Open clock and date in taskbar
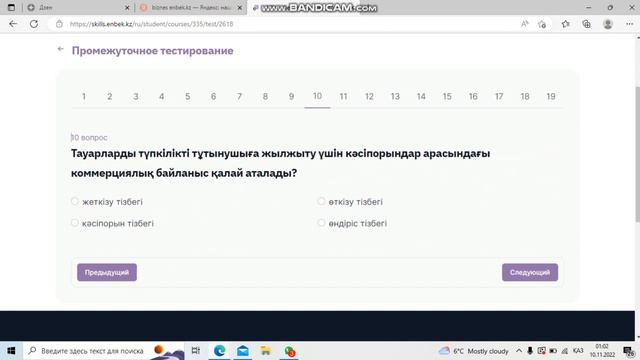The image size is (640, 360). (602, 351)
